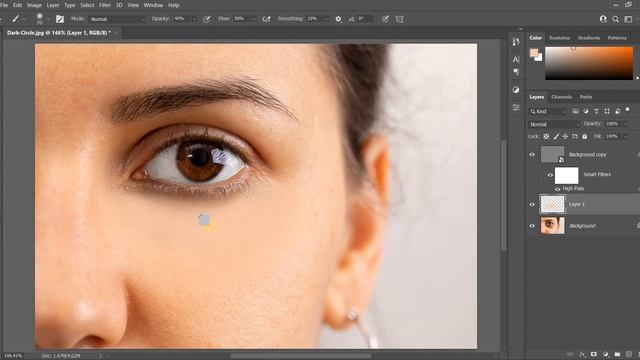
Task: Open the Image menu
Action: click(34, 5)
